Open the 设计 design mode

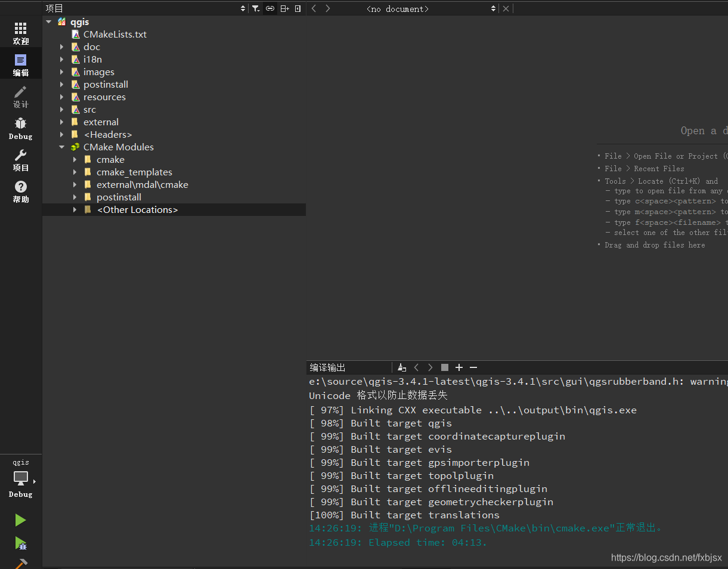pos(21,97)
